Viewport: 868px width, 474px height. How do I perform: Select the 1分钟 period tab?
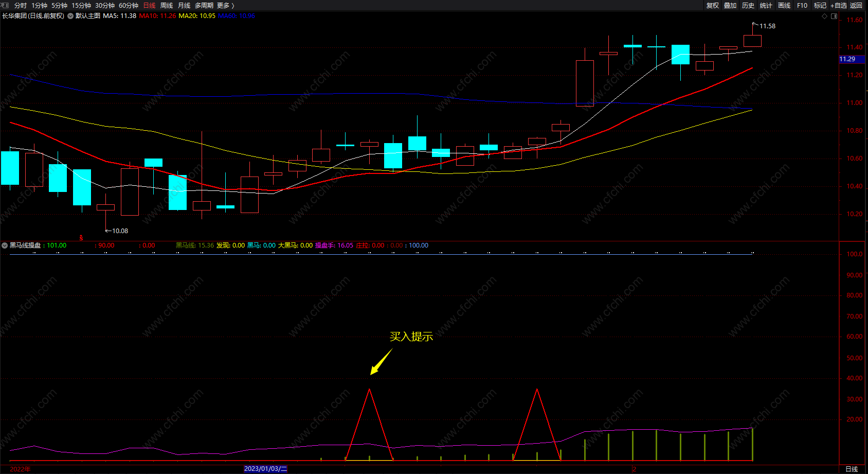(x=39, y=5)
